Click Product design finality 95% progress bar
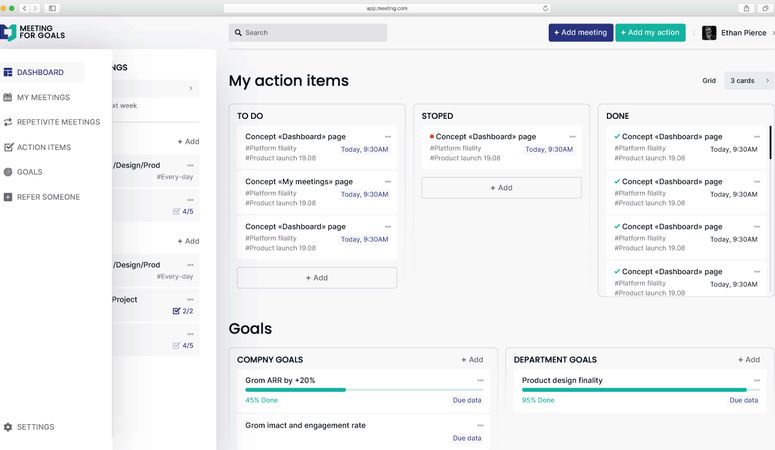 [x=641, y=390]
